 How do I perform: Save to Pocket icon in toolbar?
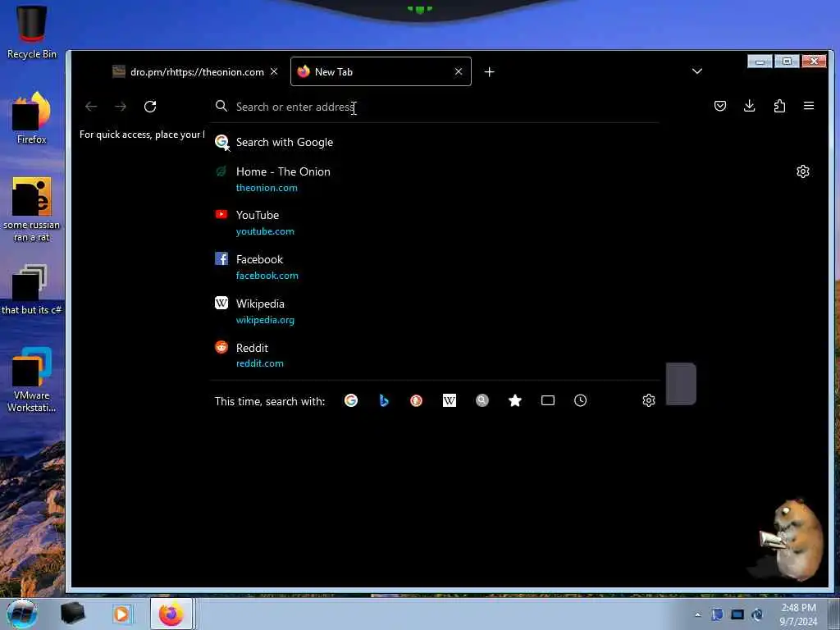[720, 106]
